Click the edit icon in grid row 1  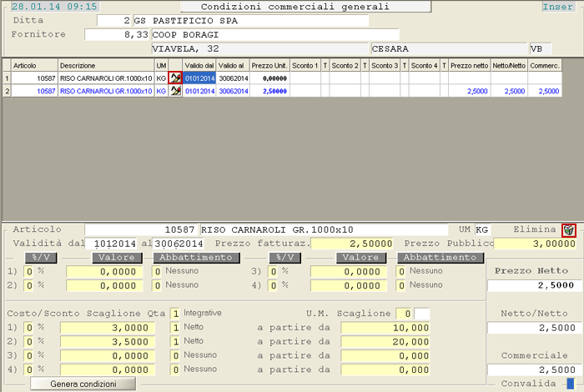[175, 78]
